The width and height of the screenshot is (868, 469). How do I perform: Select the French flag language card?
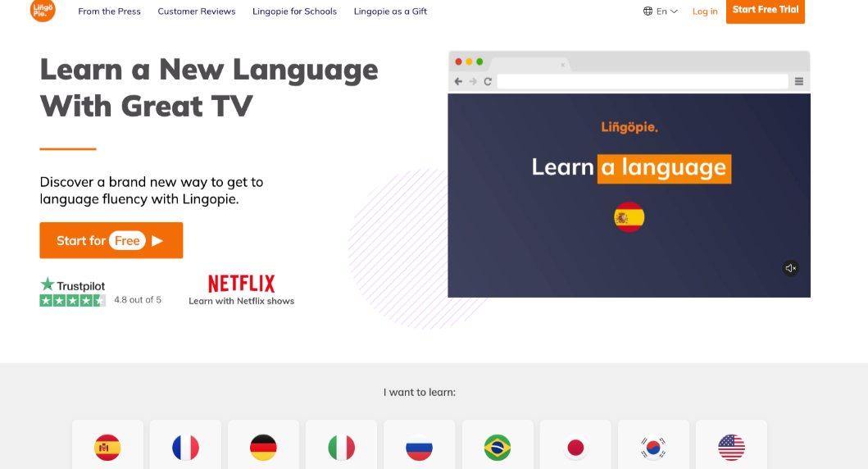185,447
